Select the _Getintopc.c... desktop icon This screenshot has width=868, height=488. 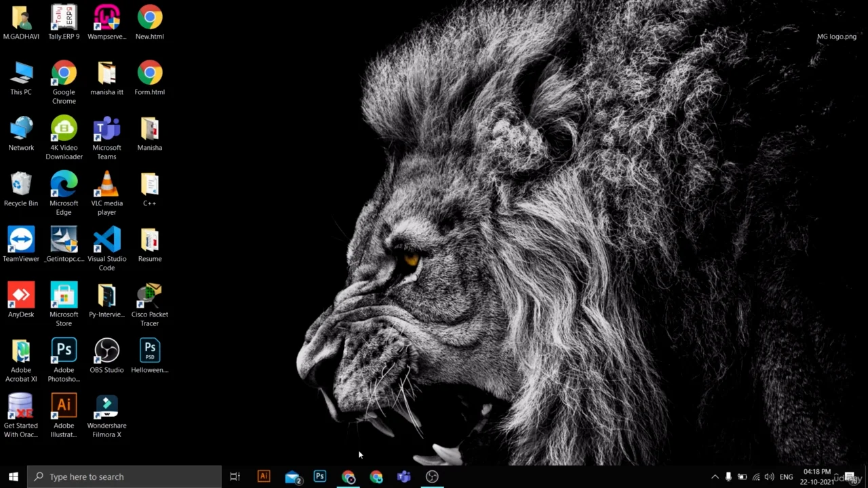click(64, 245)
